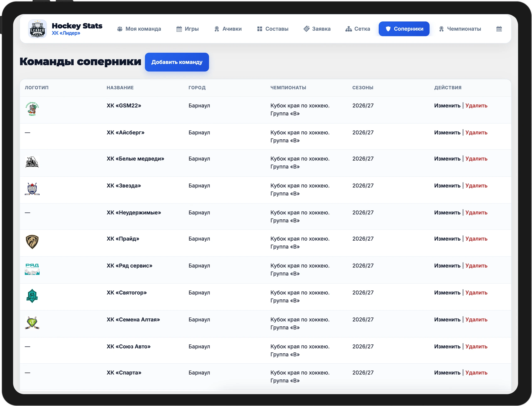
Task: Click the Святогор team logo
Action: point(32,296)
